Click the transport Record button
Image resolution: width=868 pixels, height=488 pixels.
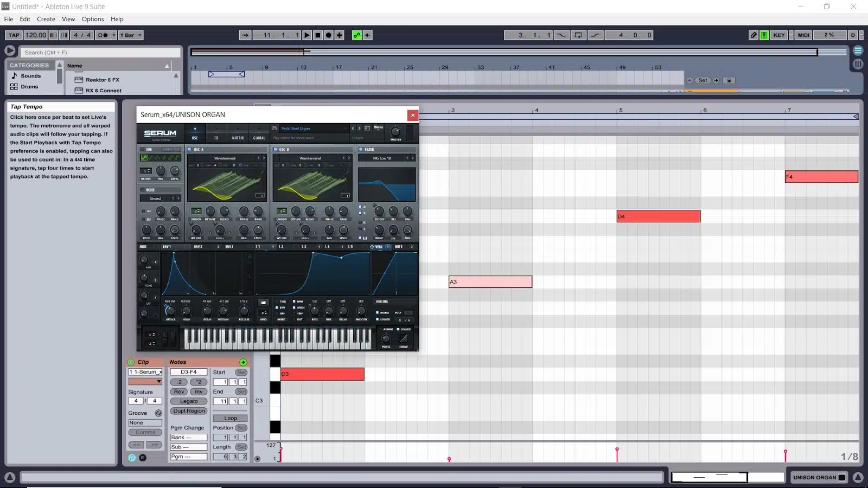click(x=328, y=35)
